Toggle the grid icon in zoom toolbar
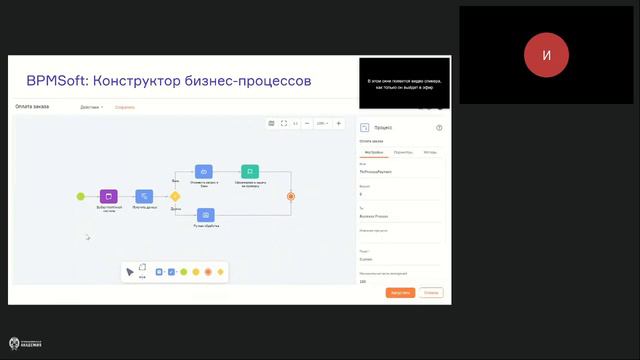 tap(271, 123)
